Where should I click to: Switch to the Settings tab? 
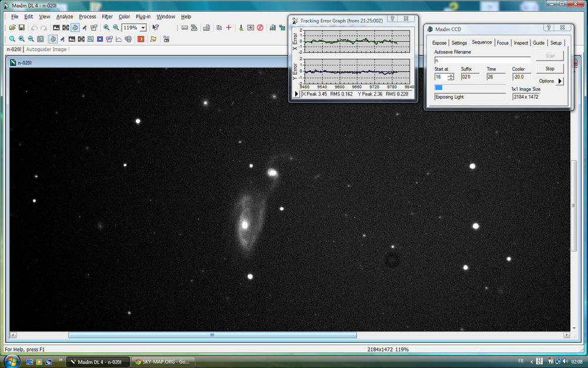[459, 43]
